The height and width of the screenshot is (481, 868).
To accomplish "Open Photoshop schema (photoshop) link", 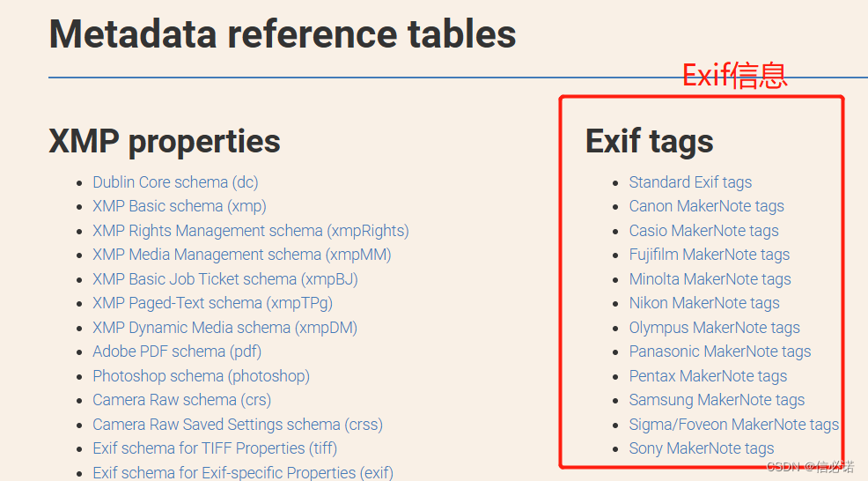I will (201, 376).
